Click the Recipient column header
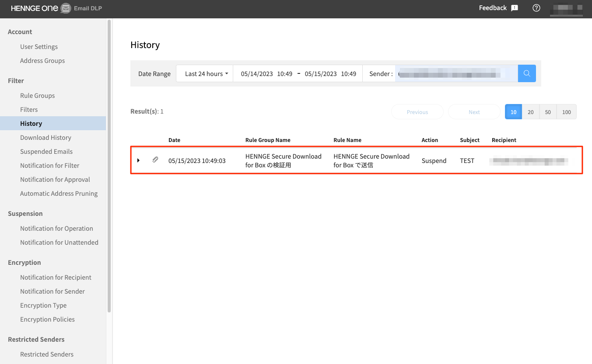This screenshot has width=592, height=364. [504, 140]
